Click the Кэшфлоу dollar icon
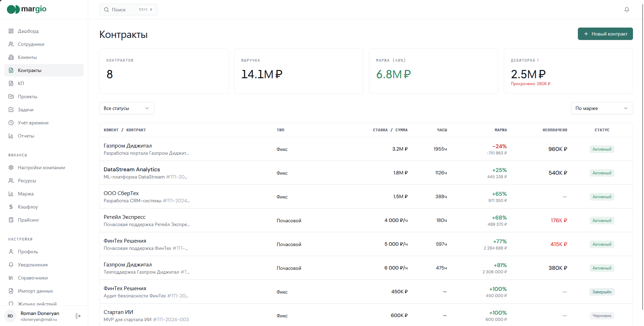Viewport: 644px width, 326px height. pyautogui.click(x=11, y=207)
